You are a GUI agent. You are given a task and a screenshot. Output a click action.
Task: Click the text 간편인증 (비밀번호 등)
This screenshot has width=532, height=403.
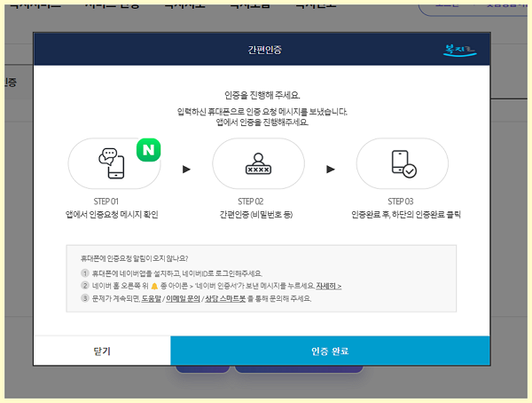point(256,215)
